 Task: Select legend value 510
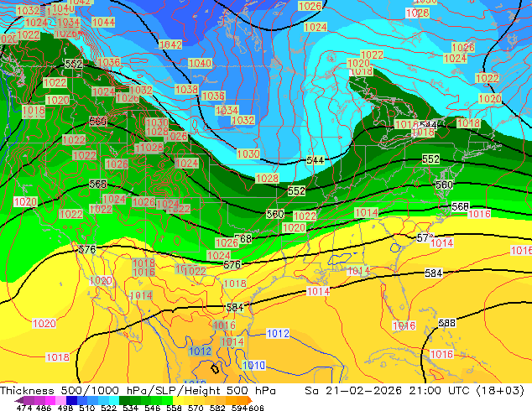[x=87, y=408]
